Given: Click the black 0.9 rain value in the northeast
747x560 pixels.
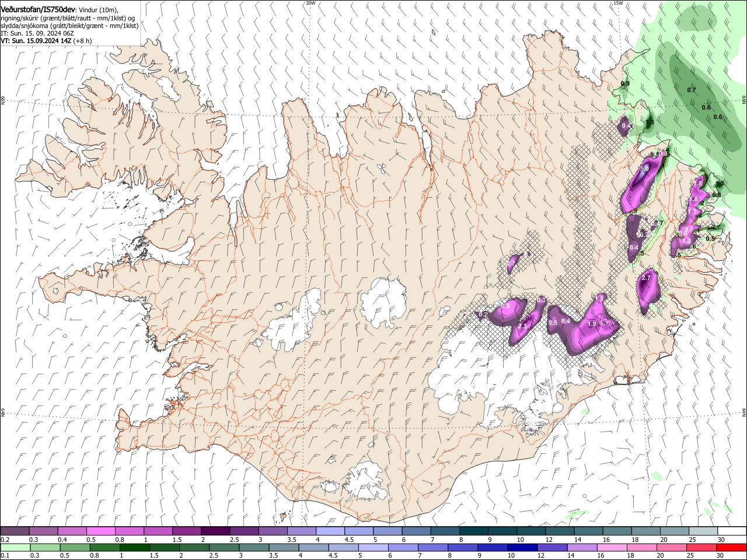Looking at the screenshot, I should 625,83.
